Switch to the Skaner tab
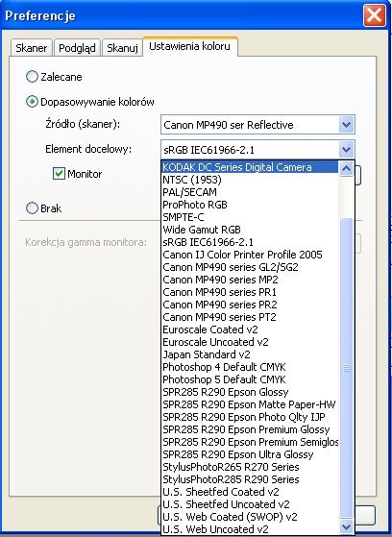Viewport: 392px width, 537px height. click(x=31, y=48)
